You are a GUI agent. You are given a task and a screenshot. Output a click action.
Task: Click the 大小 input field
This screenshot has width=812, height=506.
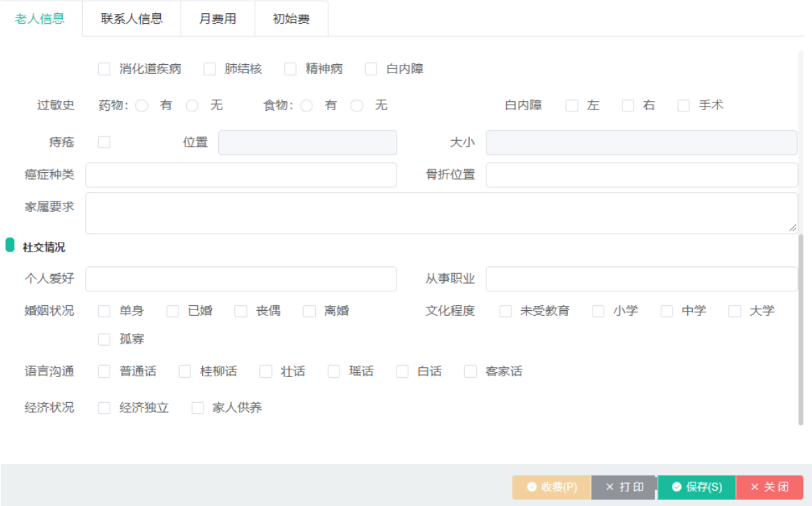tap(641, 142)
